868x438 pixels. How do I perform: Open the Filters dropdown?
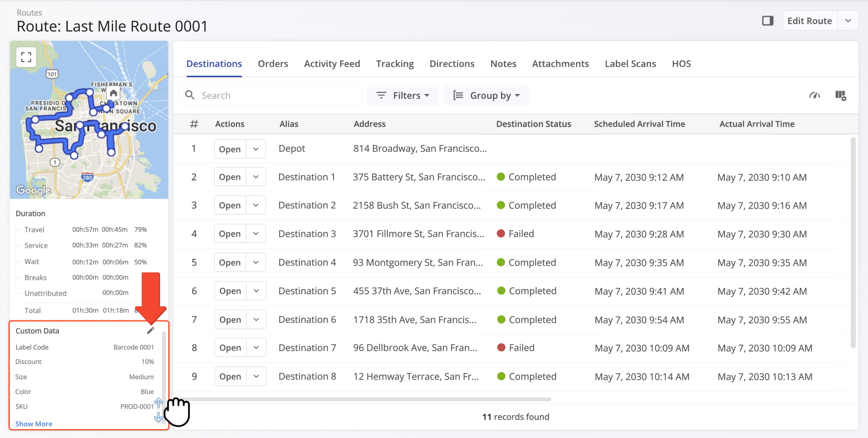[x=403, y=95]
